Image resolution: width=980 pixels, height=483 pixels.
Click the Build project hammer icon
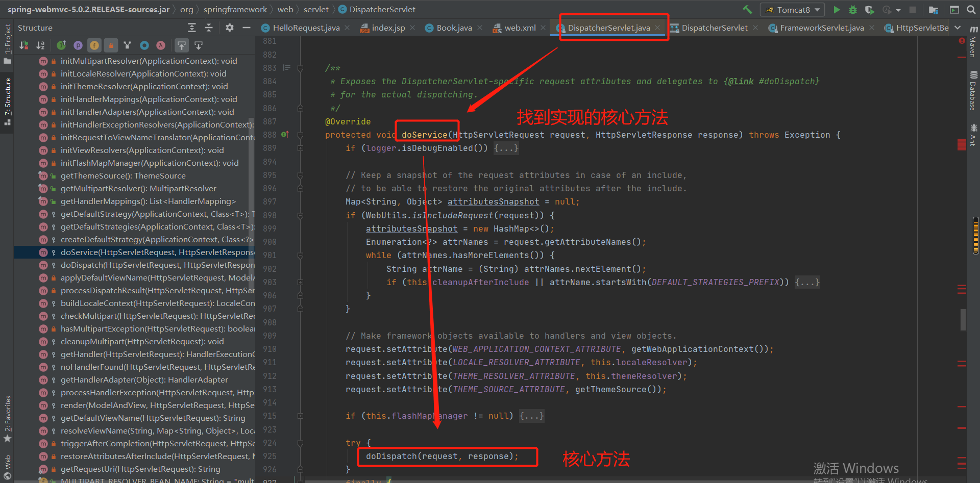pyautogui.click(x=747, y=9)
